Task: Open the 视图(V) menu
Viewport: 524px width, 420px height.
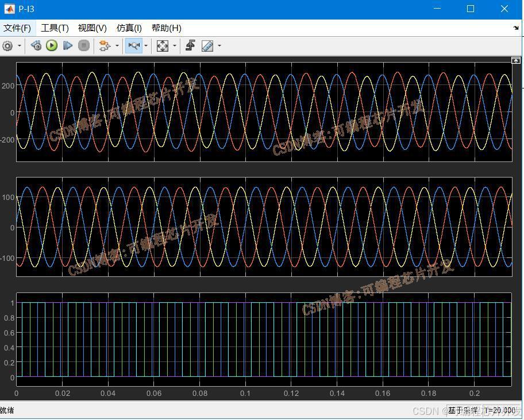Action: coord(93,28)
